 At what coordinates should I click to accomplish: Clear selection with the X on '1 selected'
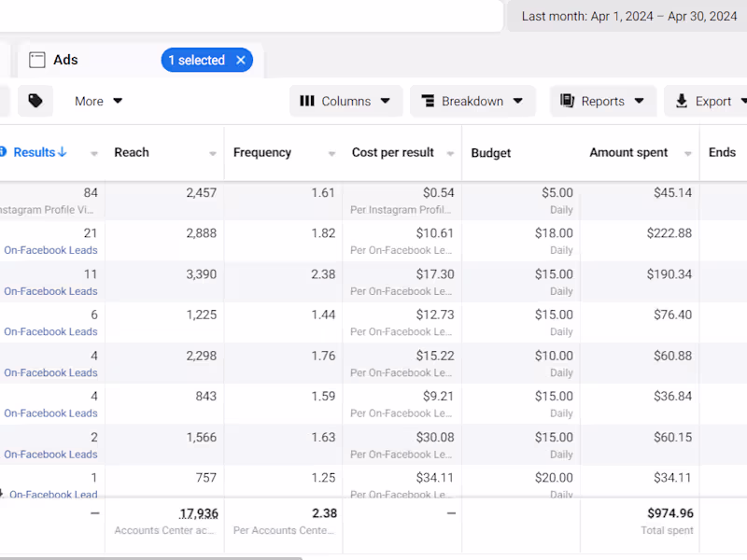click(241, 60)
